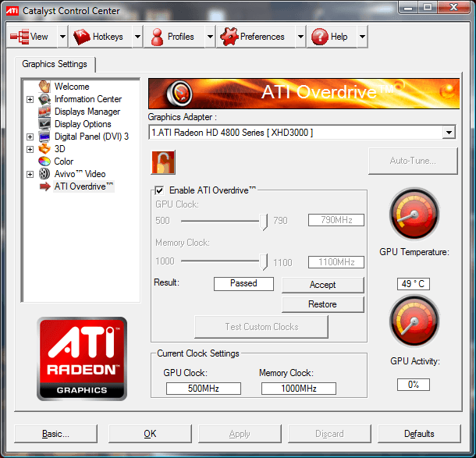Screen dimensions: 476x458
Task: Switch to the Graphics Settings tab
Action: 55,64
